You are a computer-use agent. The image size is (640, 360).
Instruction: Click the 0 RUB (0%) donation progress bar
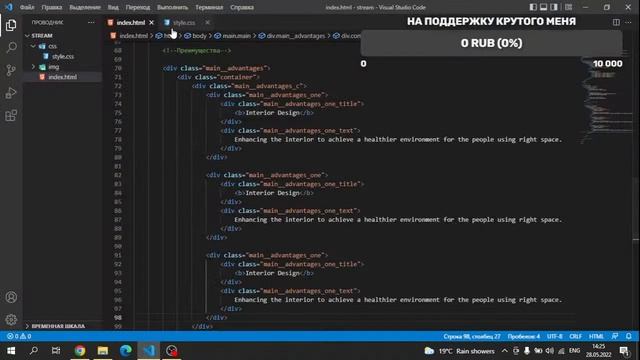point(491,43)
